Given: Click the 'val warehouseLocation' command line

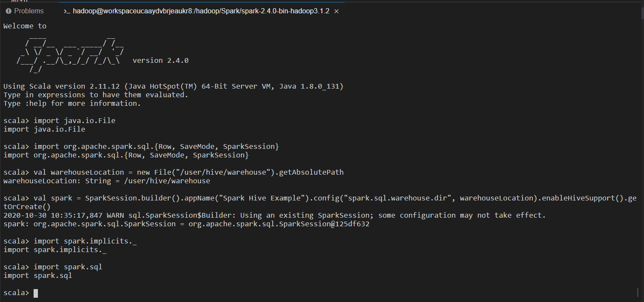Looking at the screenshot, I should [x=174, y=173].
